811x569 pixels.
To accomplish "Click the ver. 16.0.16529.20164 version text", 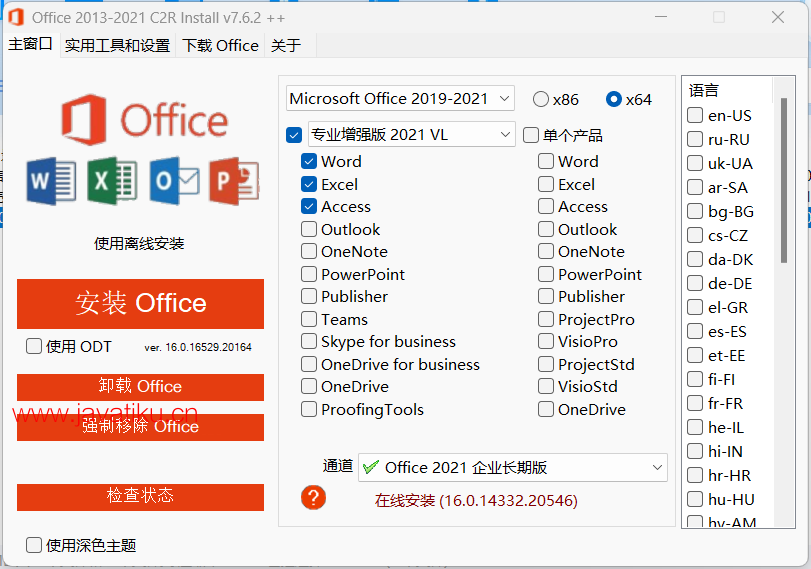I will coord(198,347).
